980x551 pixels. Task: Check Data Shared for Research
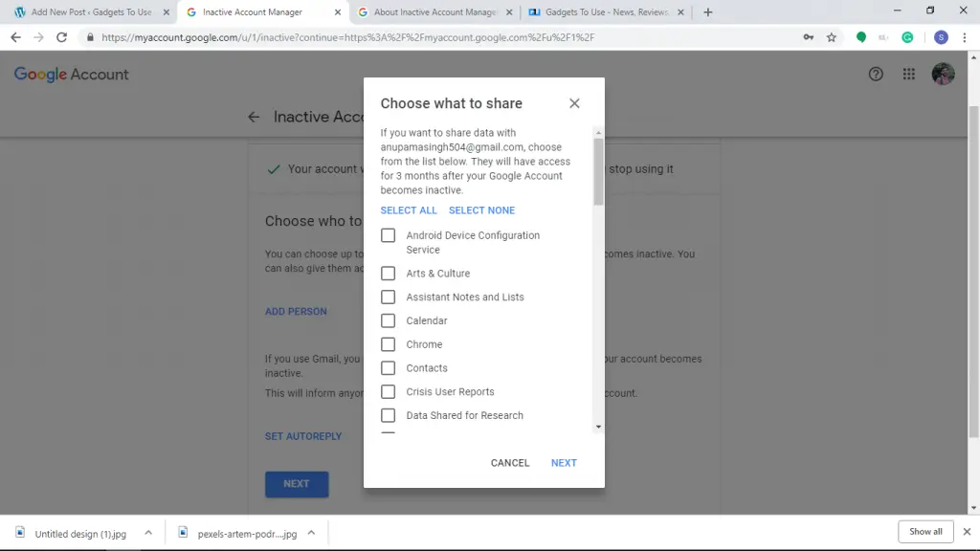click(x=389, y=416)
